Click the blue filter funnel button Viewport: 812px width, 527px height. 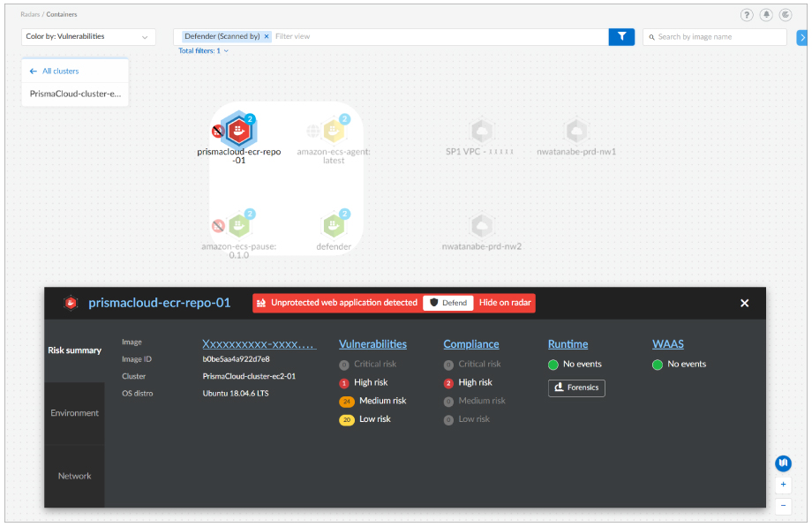[621, 36]
